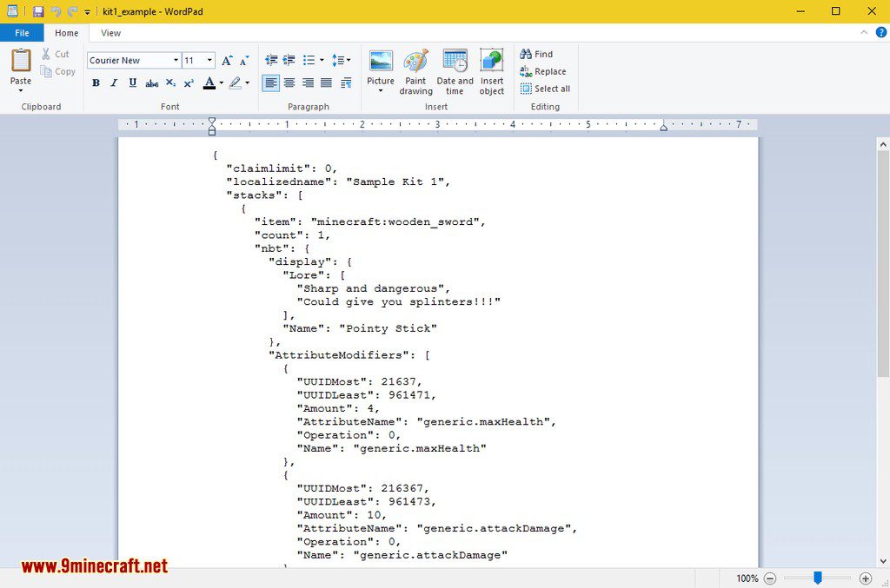Center align the text
890x588 pixels.
pyautogui.click(x=289, y=83)
